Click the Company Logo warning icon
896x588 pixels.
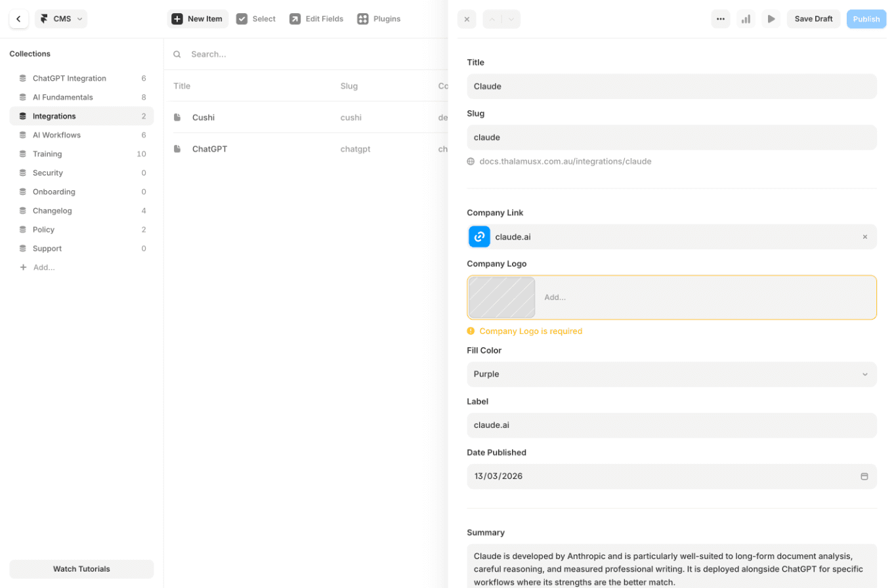471,331
